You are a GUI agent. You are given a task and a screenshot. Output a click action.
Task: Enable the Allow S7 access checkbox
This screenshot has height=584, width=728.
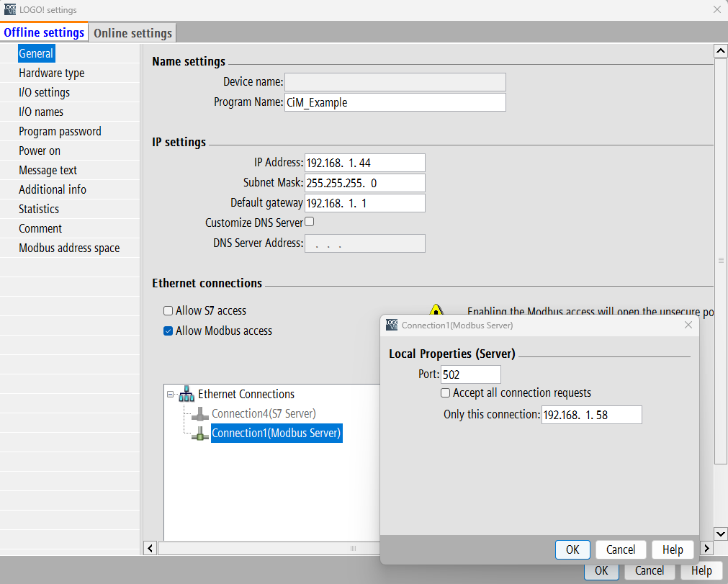coord(168,311)
